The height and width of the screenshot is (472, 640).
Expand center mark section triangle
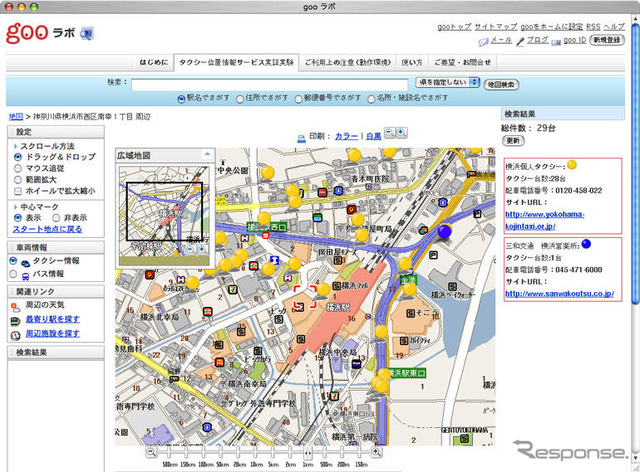coord(16,207)
